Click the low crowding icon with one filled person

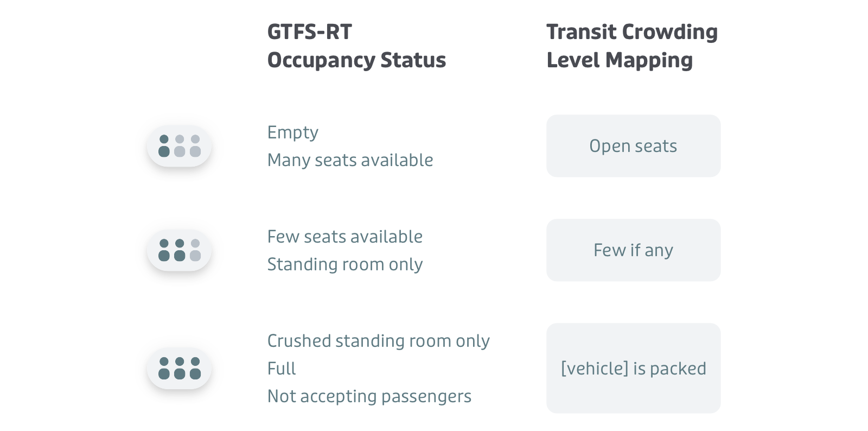(x=179, y=146)
